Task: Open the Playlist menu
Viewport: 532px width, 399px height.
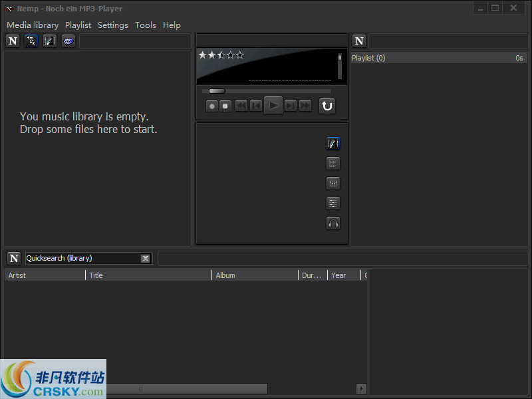Action: tap(78, 25)
